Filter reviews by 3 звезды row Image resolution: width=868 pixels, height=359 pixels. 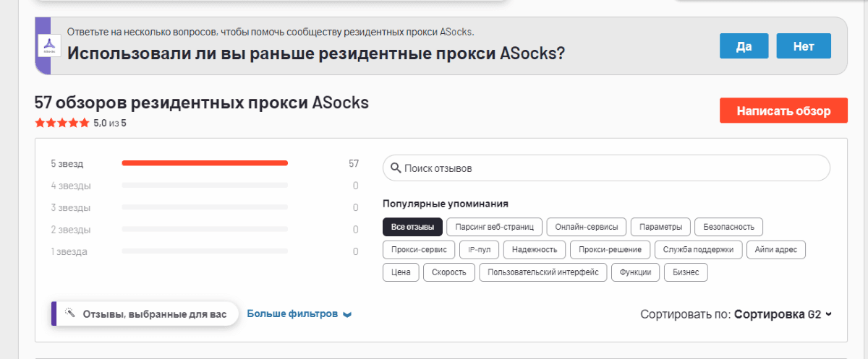point(205,207)
